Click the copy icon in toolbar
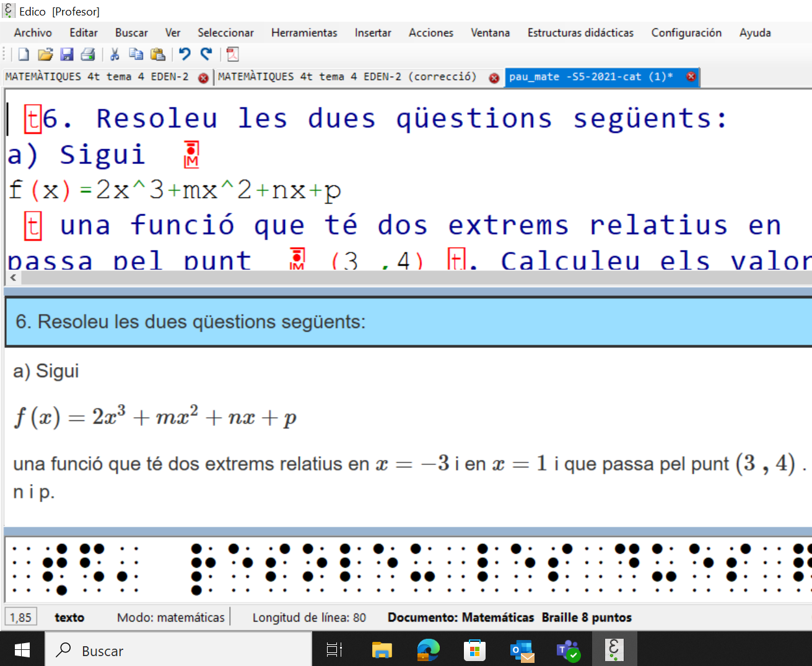Screen dimensions: 812x666 click(x=136, y=54)
